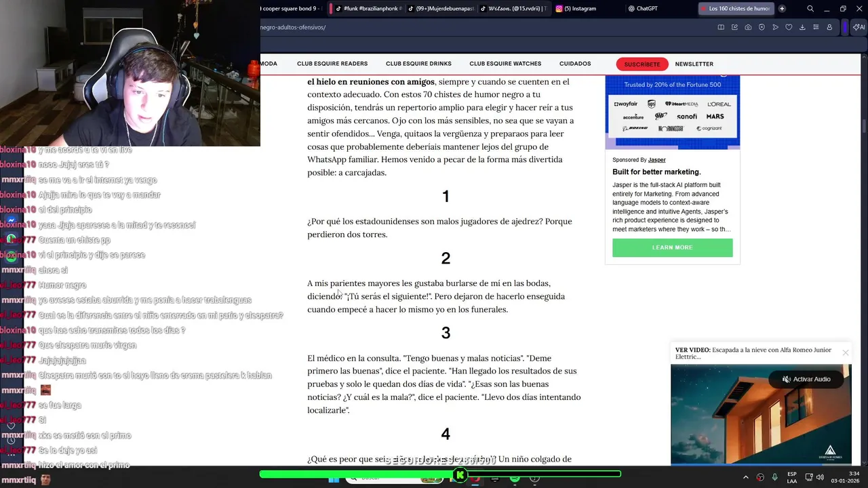This screenshot has height=488, width=868.
Task: Click the joke number 4 heading
Action: 446,434
